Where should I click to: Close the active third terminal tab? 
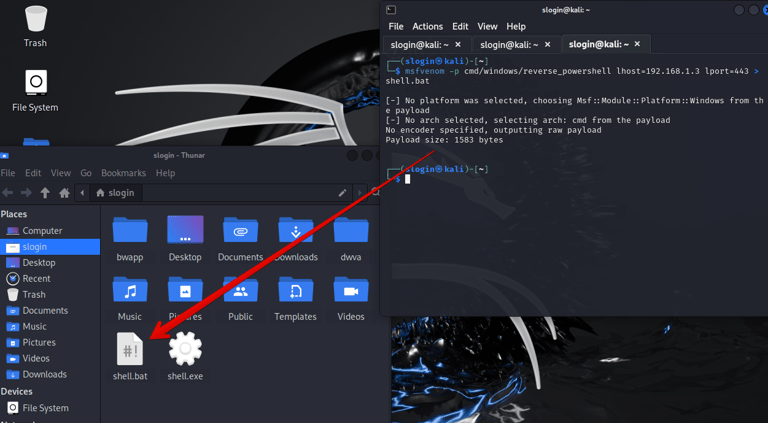pyautogui.click(x=637, y=45)
